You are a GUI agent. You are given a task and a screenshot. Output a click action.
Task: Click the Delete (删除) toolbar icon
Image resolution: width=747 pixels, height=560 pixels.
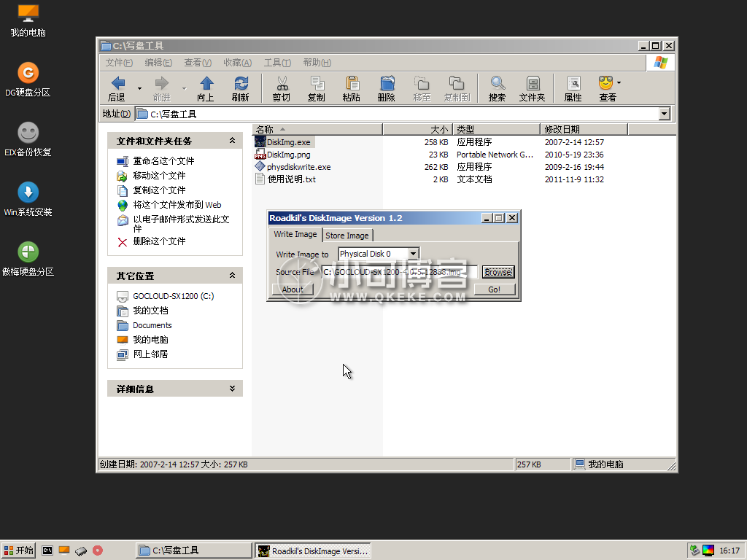pos(387,88)
